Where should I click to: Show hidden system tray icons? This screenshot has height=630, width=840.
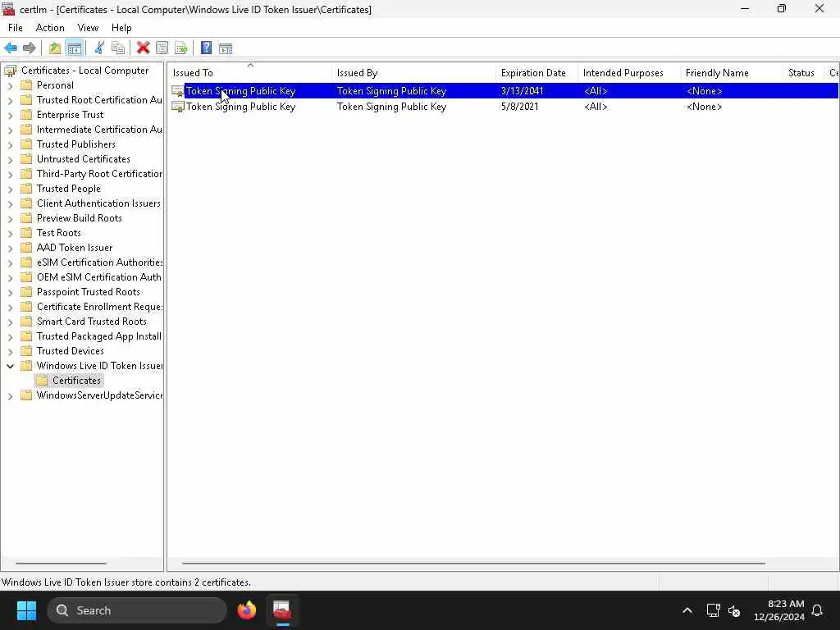(687, 610)
